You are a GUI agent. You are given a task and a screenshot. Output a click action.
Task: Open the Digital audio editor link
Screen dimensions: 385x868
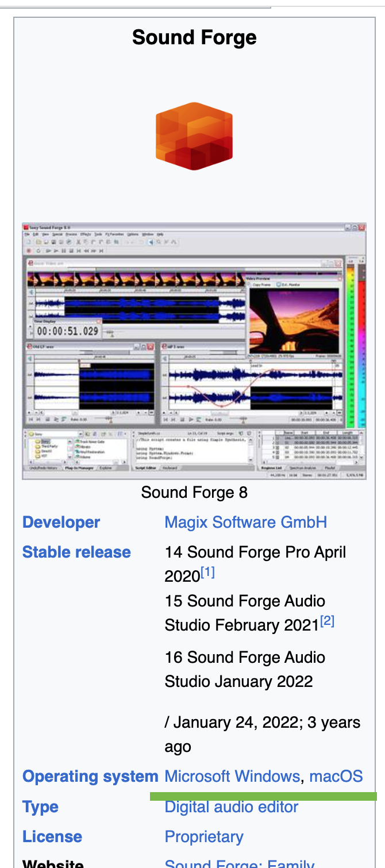click(x=232, y=807)
